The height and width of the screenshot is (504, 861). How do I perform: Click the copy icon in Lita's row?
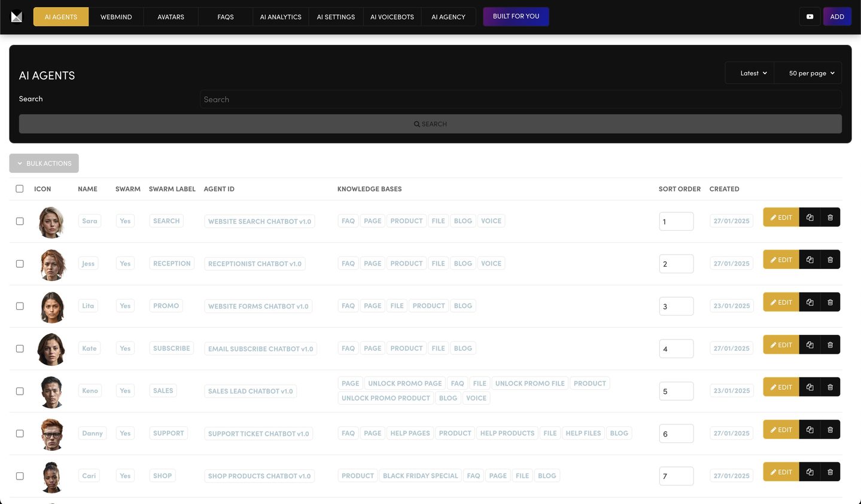click(810, 303)
